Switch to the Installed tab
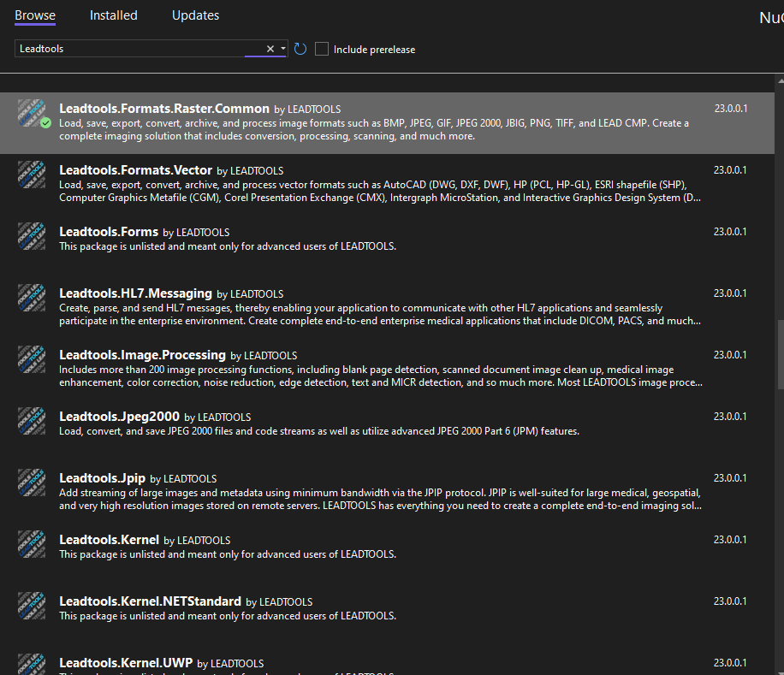 pyautogui.click(x=114, y=15)
